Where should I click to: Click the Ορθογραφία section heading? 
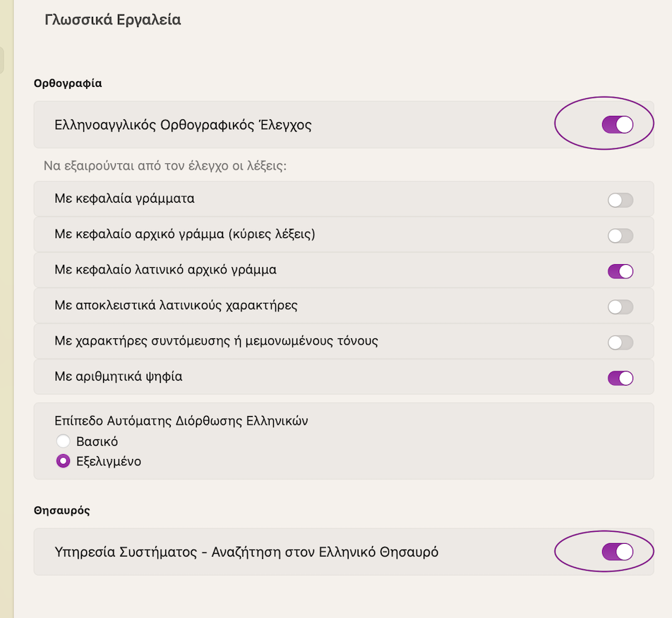click(x=68, y=83)
